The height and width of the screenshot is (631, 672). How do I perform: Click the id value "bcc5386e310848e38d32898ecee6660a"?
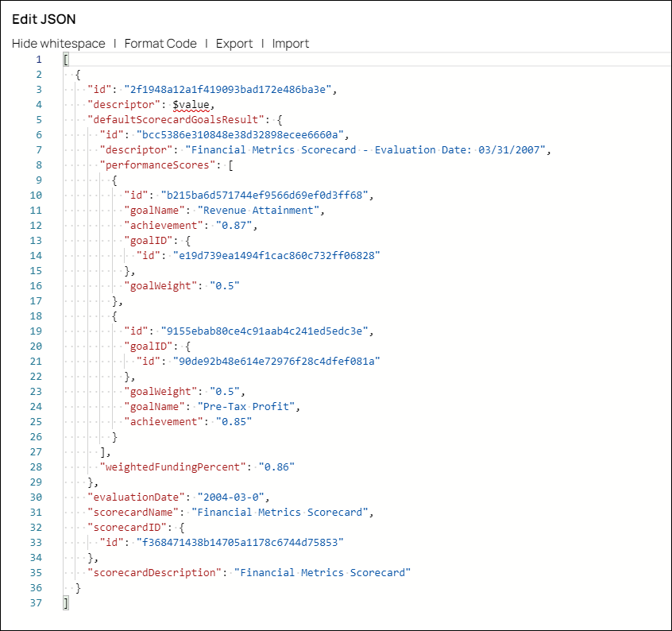pos(240,135)
